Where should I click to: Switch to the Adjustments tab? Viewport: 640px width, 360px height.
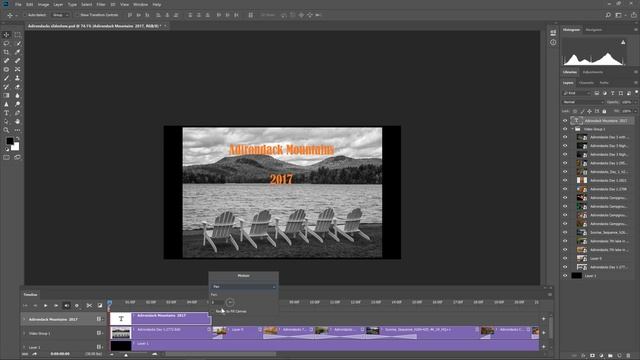[593, 72]
